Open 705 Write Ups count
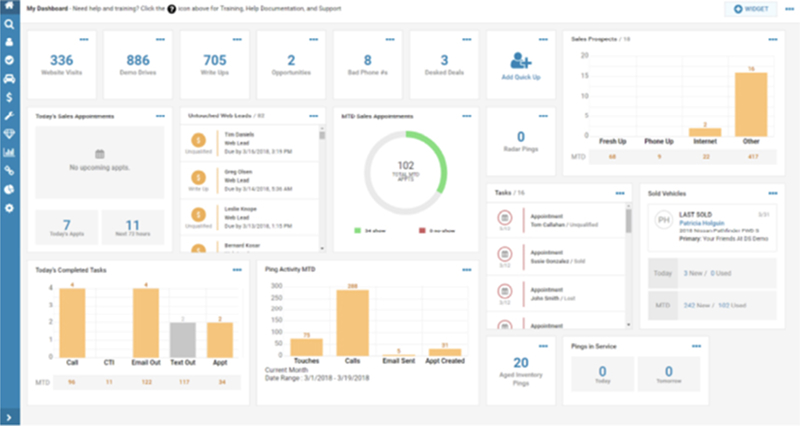Viewport: 800px width, 426px height. click(215, 60)
